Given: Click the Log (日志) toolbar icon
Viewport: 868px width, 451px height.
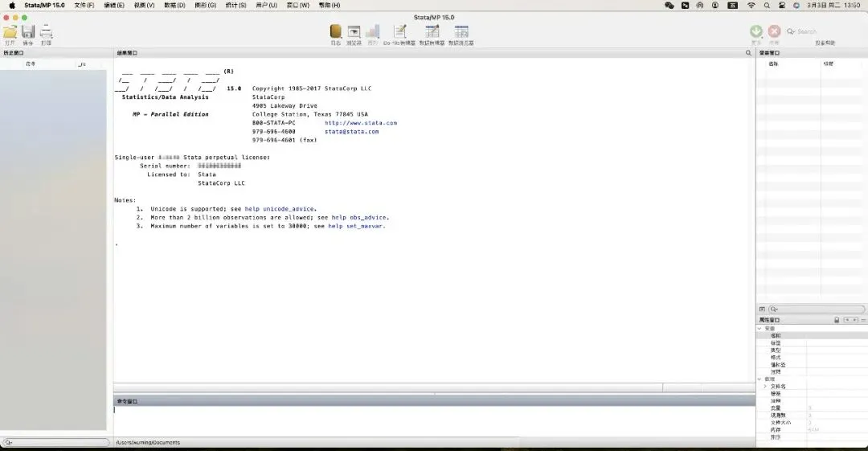Looking at the screenshot, I should click(x=335, y=31).
